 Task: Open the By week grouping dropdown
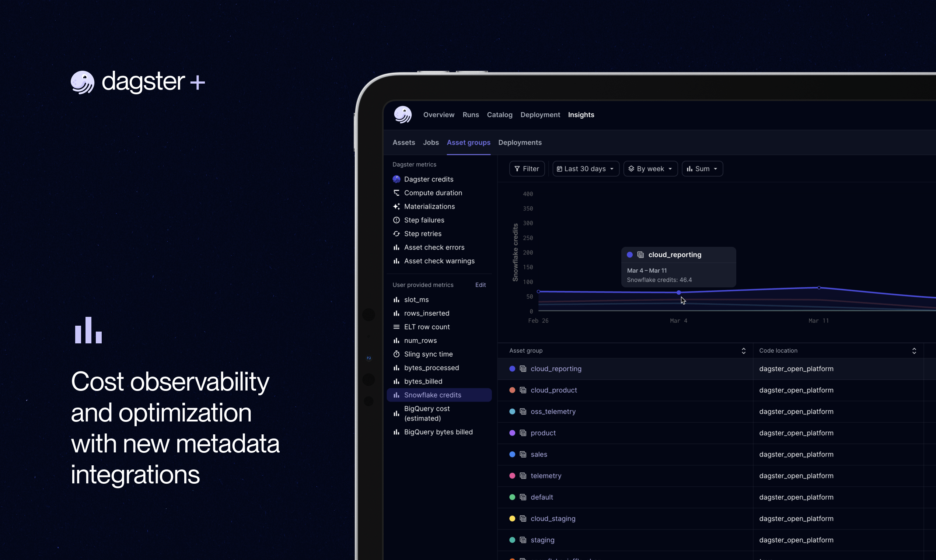point(650,169)
